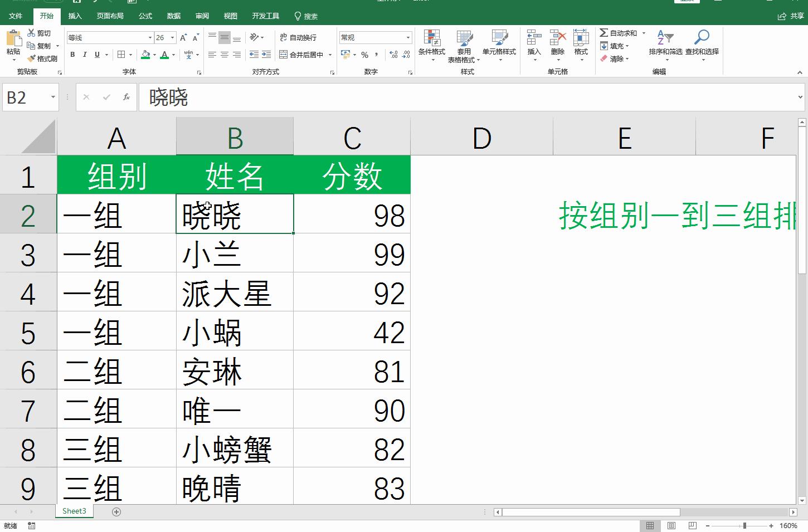Switch to the 插入 ribbon tab
Viewport: 808px width, 532px height.
point(75,16)
